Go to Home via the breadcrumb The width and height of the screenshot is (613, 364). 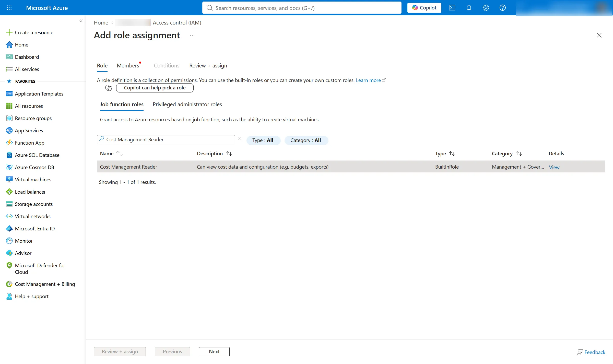tap(101, 23)
